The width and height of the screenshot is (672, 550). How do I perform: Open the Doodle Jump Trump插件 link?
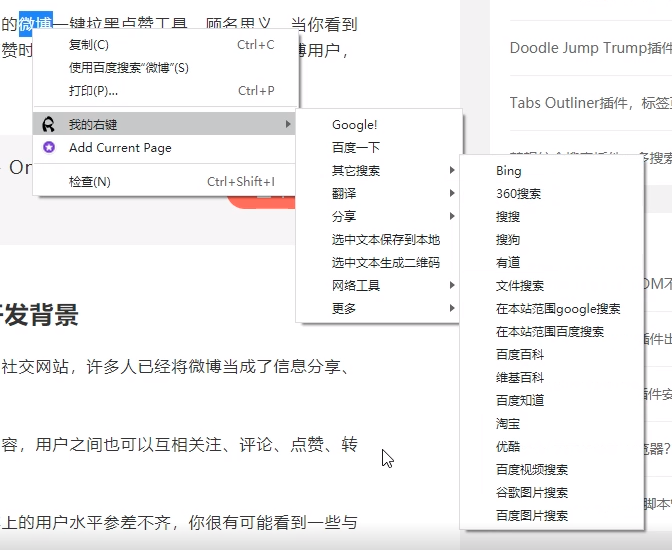pos(590,48)
